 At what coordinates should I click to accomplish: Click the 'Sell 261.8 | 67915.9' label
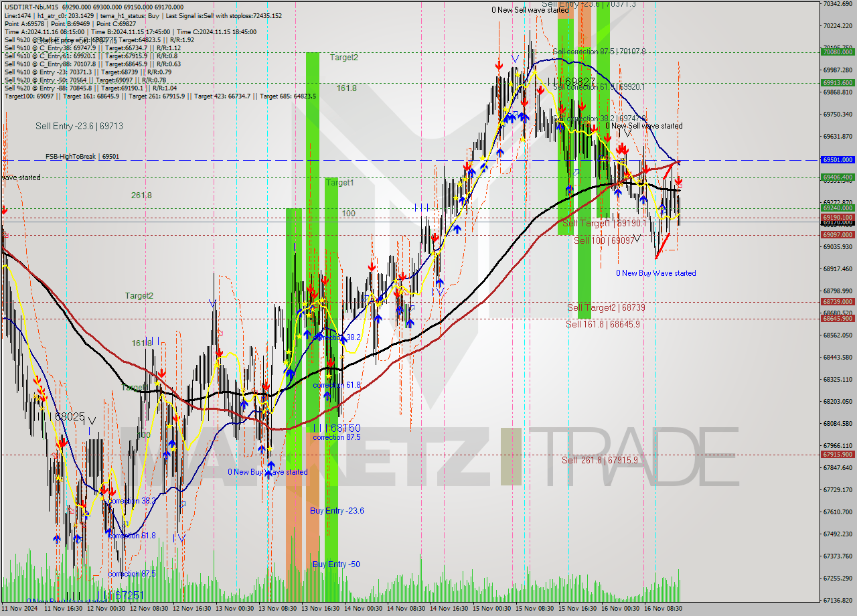[x=600, y=460]
